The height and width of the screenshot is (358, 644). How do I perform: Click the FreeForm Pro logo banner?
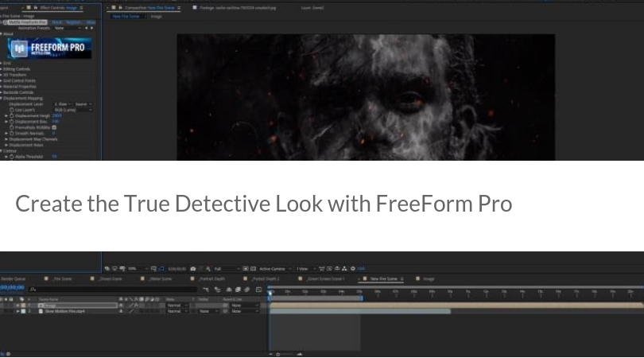[x=50, y=49]
